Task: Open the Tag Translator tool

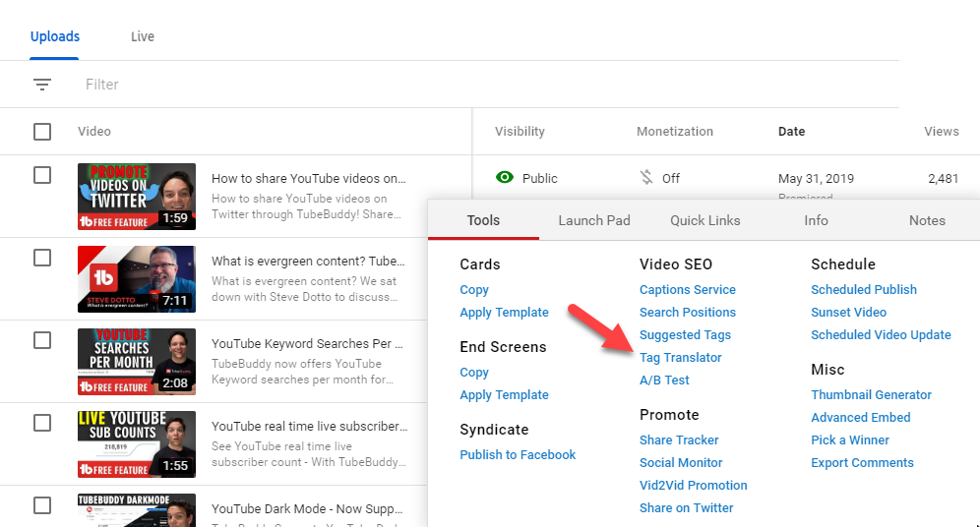Action: pyautogui.click(x=680, y=358)
